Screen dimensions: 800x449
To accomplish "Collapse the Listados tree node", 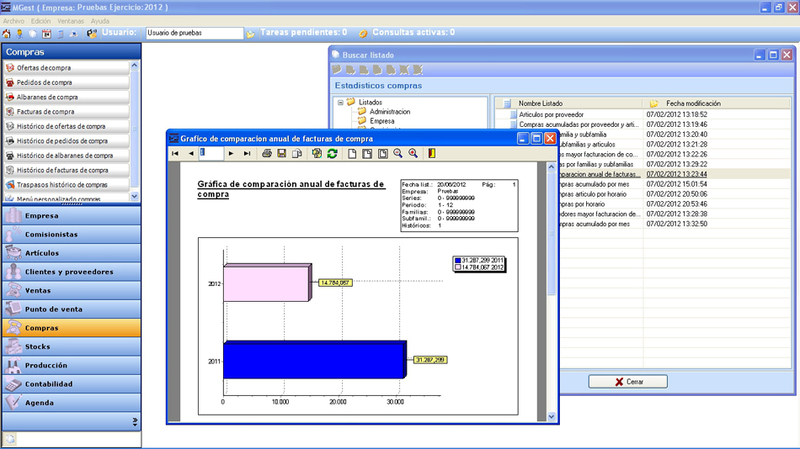I will 340,103.
